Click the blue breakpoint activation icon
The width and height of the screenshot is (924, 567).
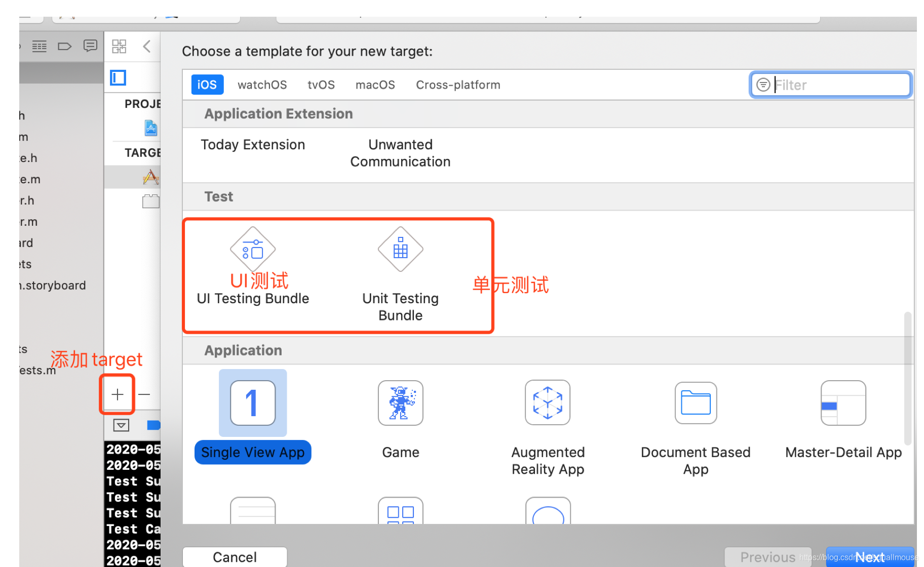[x=153, y=425]
